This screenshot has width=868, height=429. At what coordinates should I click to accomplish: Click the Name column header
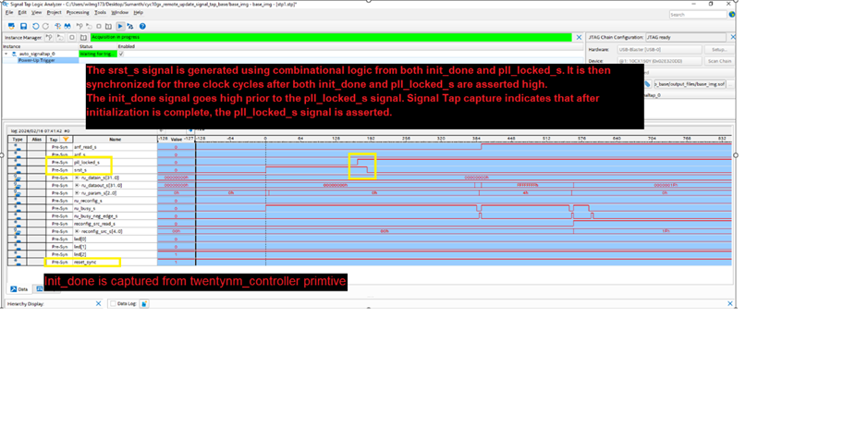pos(116,139)
